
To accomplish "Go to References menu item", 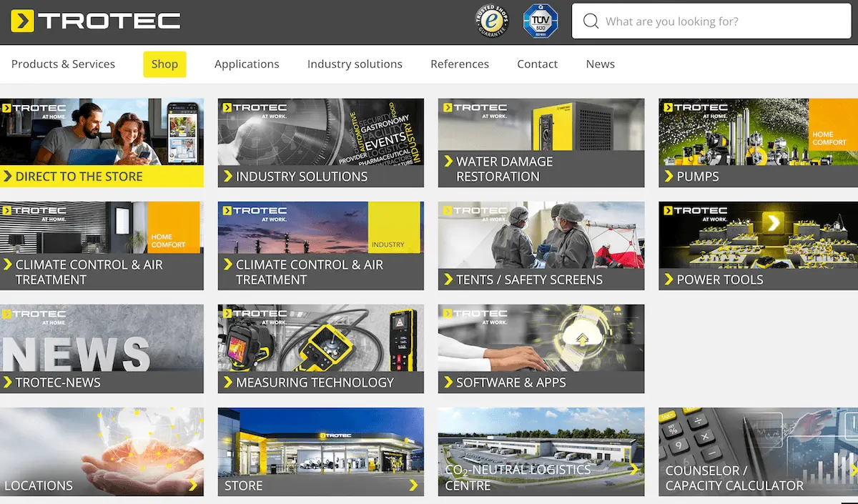I will click(x=460, y=64).
